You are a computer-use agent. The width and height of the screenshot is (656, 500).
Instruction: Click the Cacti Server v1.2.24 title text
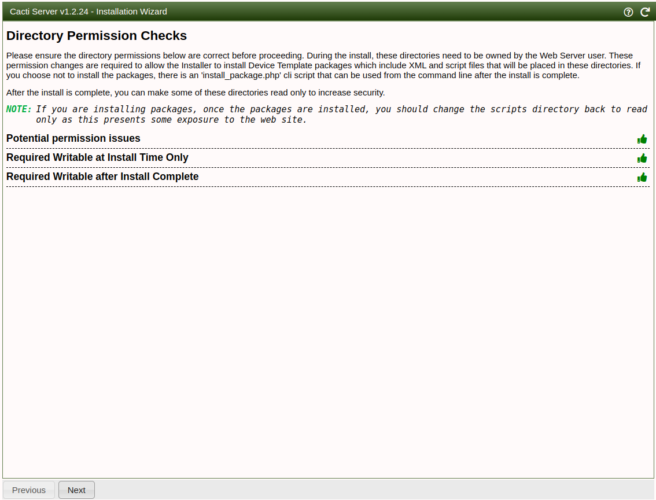pyautogui.click(x=88, y=12)
